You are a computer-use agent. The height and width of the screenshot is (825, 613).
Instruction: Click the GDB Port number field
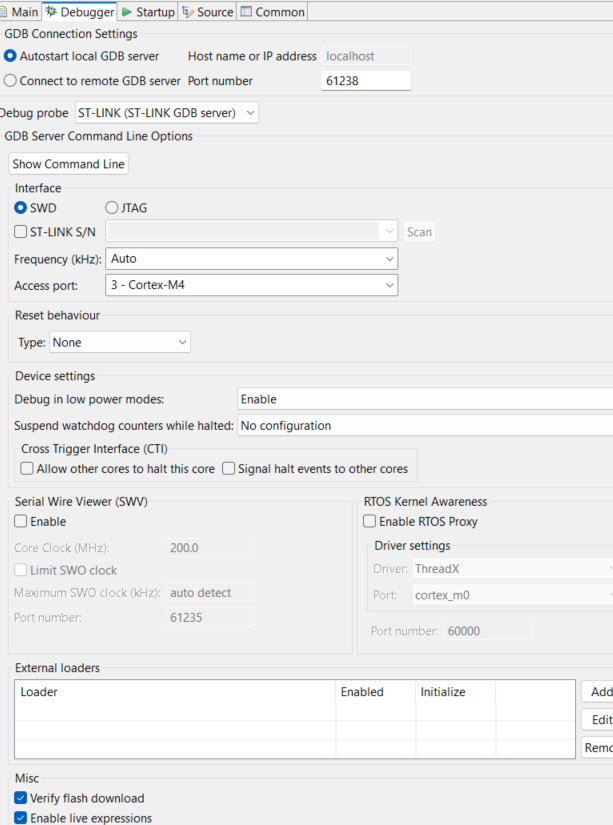point(366,81)
